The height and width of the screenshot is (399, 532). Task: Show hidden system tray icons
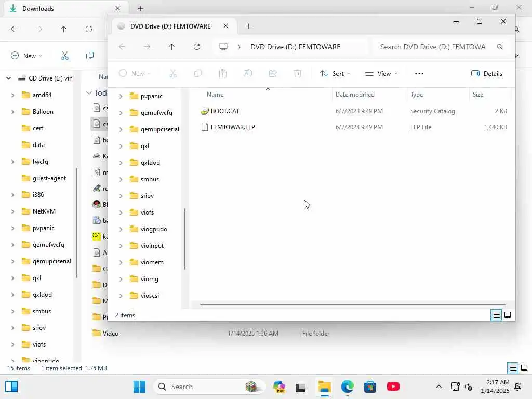click(x=438, y=387)
